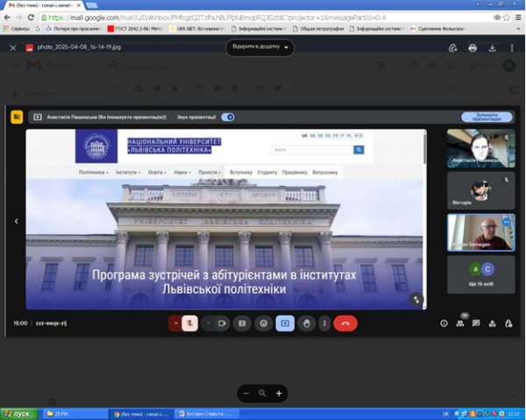Print the previewed photo
Viewport: 526px width, 420px height.
click(473, 48)
